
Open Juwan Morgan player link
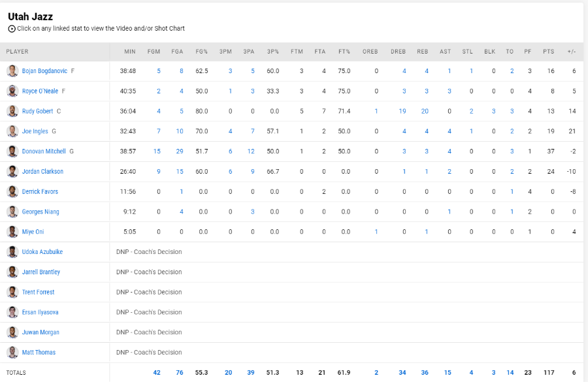[x=41, y=332]
